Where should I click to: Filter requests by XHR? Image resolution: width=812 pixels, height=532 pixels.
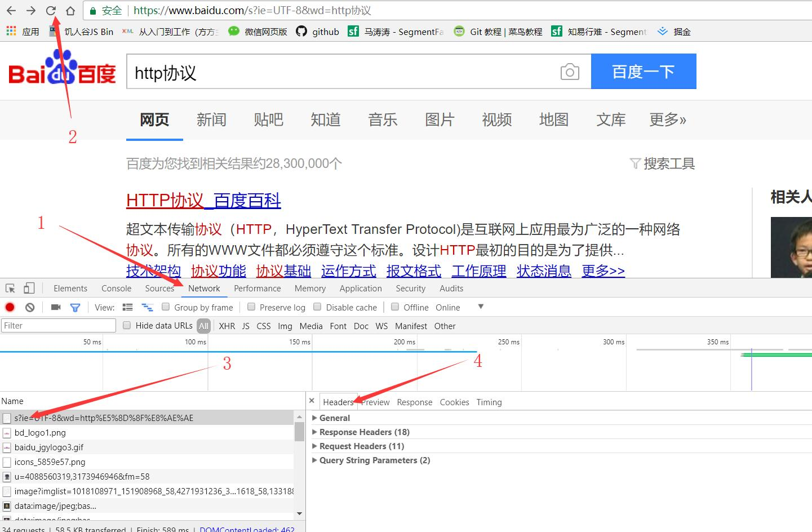(x=227, y=326)
